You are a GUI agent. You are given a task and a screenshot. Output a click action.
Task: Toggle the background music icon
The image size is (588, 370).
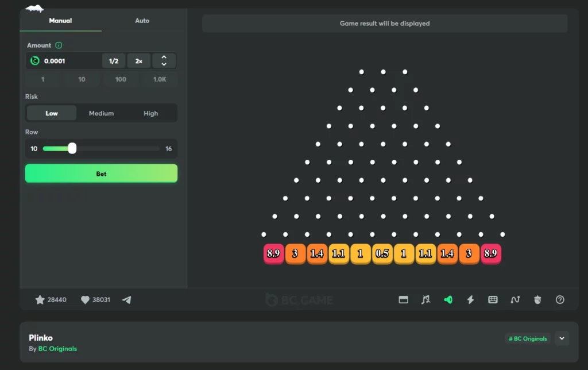pos(425,299)
